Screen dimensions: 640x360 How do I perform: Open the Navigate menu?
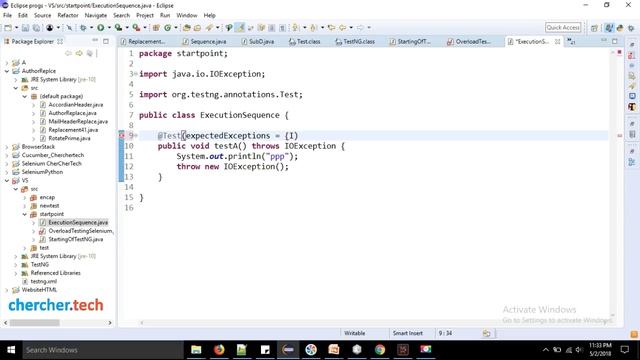click(x=96, y=16)
